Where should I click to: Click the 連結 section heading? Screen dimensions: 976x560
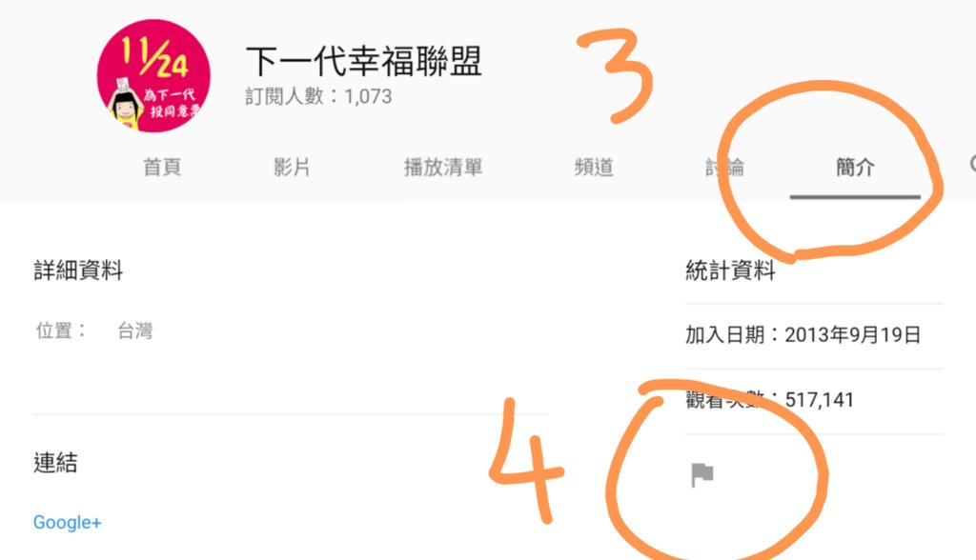click(x=55, y=463)
